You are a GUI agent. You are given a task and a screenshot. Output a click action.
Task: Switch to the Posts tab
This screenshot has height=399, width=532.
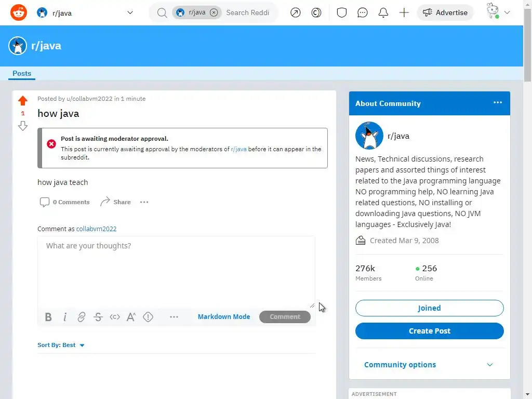coord(22,73)
